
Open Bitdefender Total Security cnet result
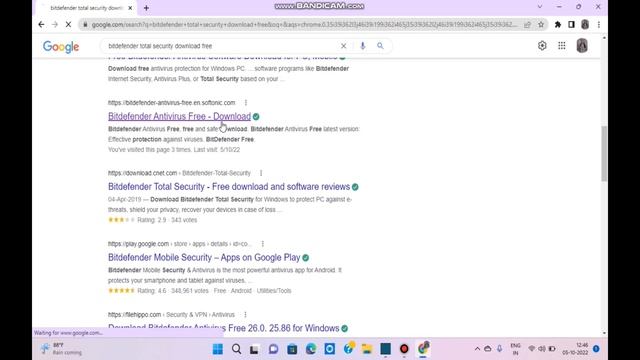coord(229,187)
